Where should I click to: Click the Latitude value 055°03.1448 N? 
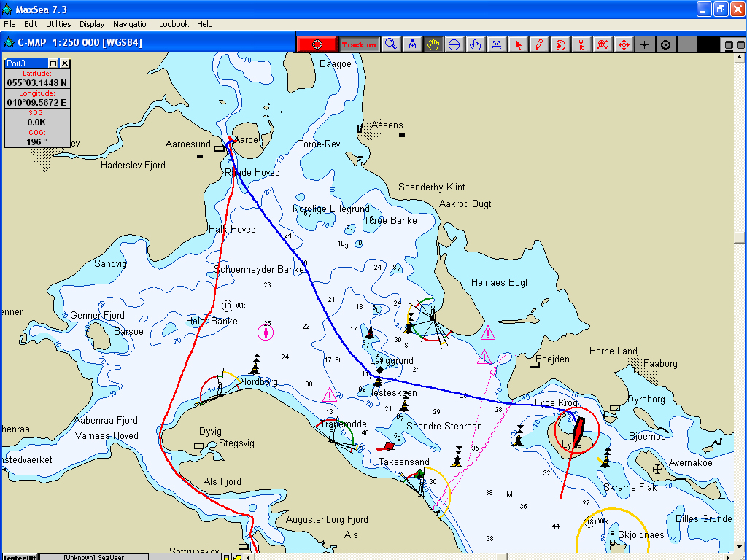[37, 83]
